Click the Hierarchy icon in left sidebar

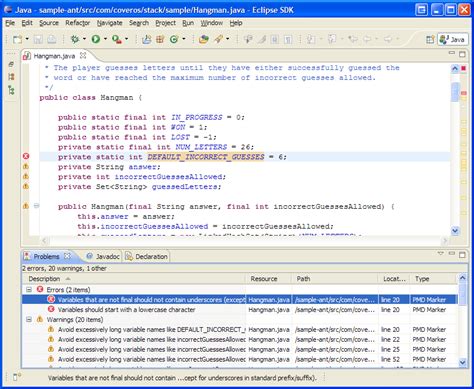[11, 90]
